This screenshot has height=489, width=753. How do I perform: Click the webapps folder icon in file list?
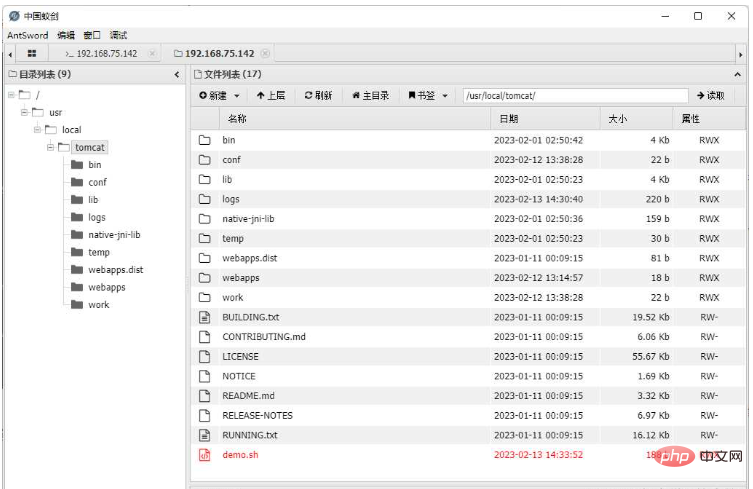205,278
